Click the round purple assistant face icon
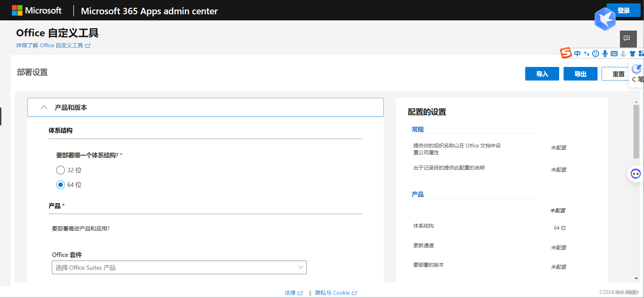The height and width of the screenshot is (298, 644). coord(636,174)
